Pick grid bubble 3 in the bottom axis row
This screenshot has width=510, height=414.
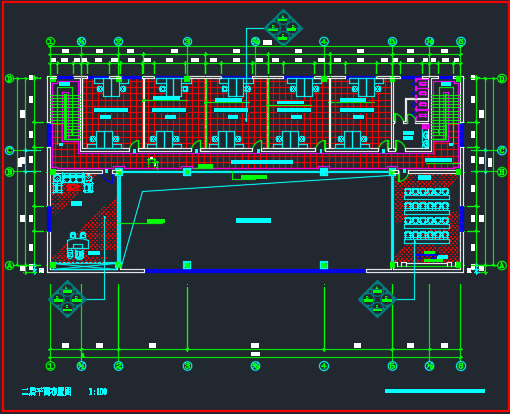click(x=187, y=366)
